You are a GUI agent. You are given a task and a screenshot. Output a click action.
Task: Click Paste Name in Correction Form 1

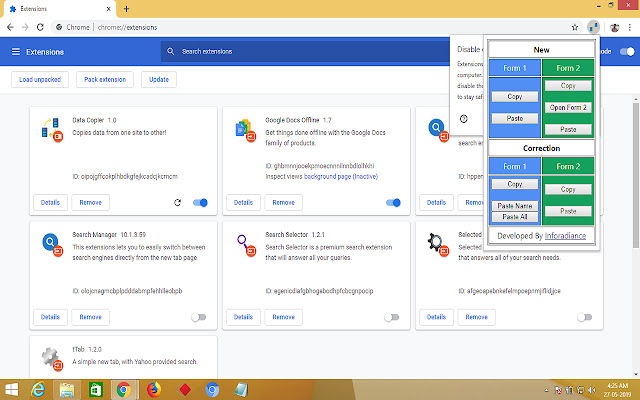pyautogui.click(x=515, y=206)
